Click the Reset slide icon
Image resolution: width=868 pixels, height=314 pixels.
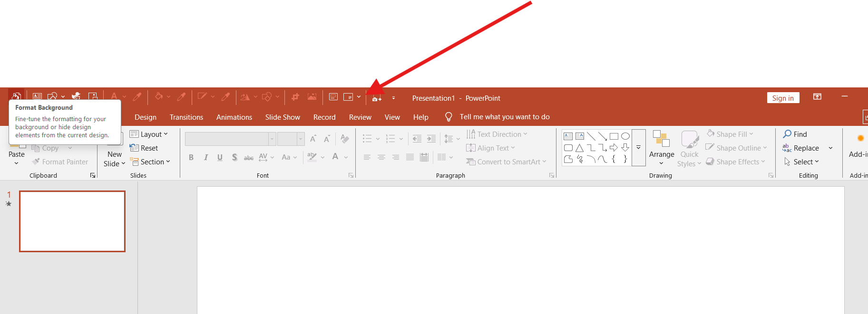(134, 148)
